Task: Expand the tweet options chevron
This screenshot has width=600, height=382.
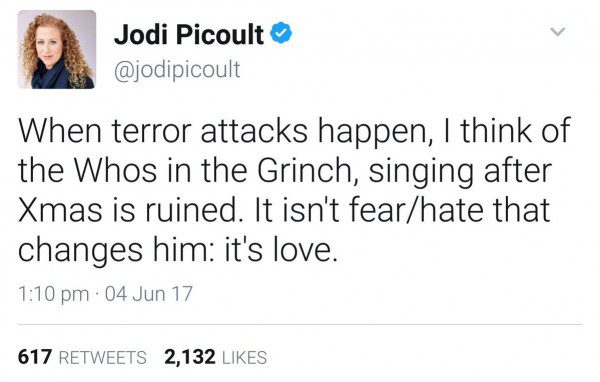Action: point(558,31)
